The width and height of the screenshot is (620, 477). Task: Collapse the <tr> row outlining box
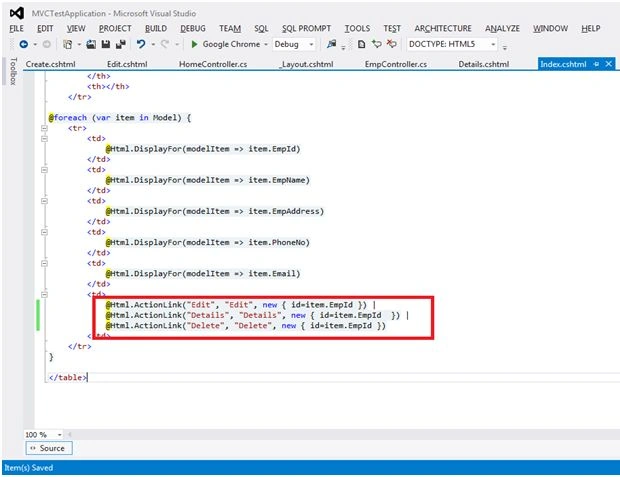pos(44,128)
